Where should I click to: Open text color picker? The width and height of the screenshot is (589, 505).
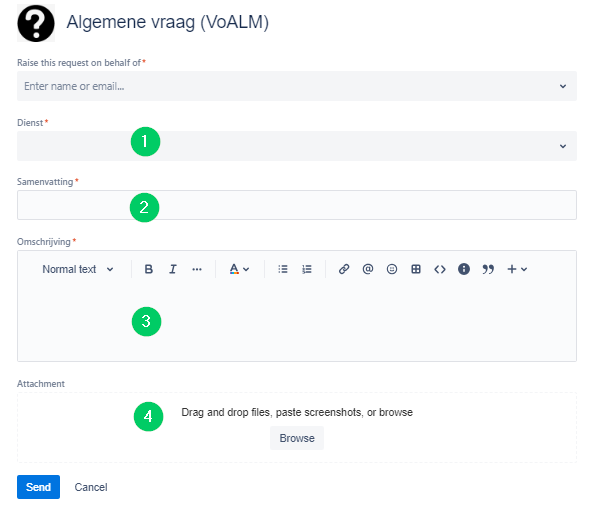239,269
